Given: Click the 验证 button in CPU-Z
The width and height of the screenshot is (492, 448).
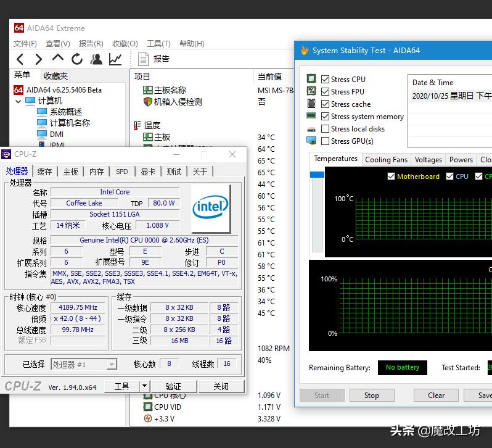Looking at the screenshot, I should pyautogui.click(x=173, y=386).
